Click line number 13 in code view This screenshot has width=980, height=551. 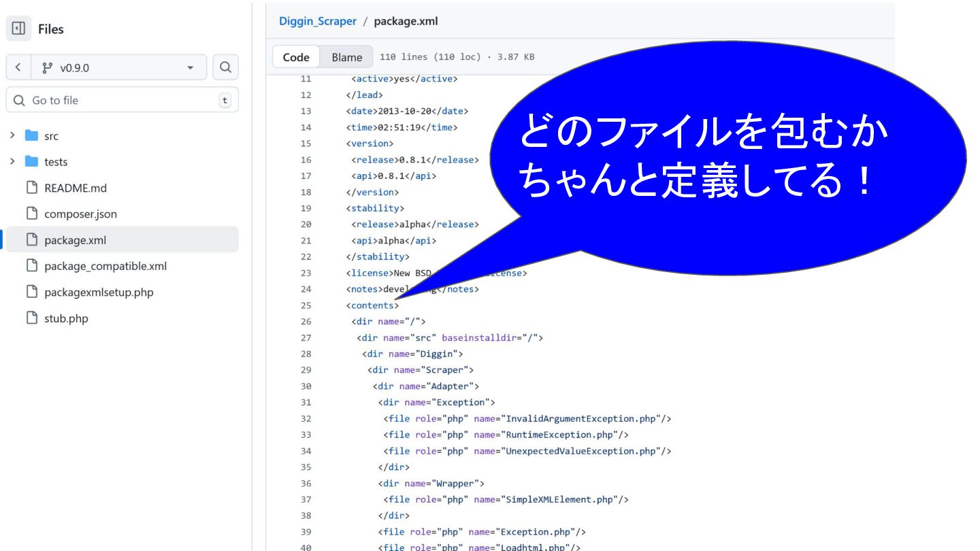point(306,111)
